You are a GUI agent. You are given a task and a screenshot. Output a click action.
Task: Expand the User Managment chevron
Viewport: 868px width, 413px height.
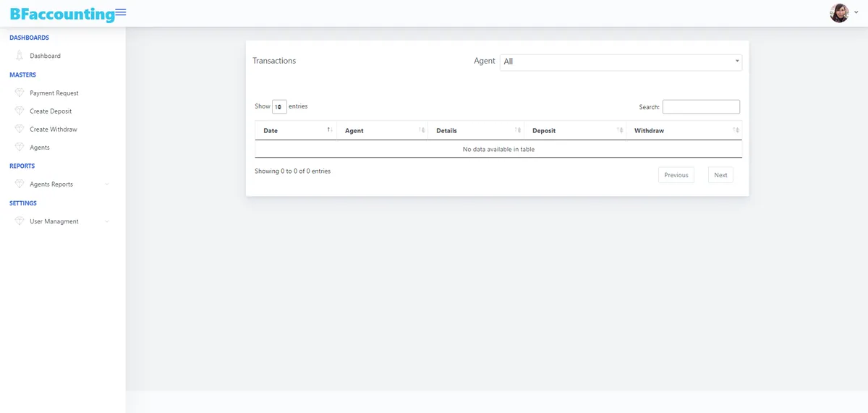coord(107,221)
